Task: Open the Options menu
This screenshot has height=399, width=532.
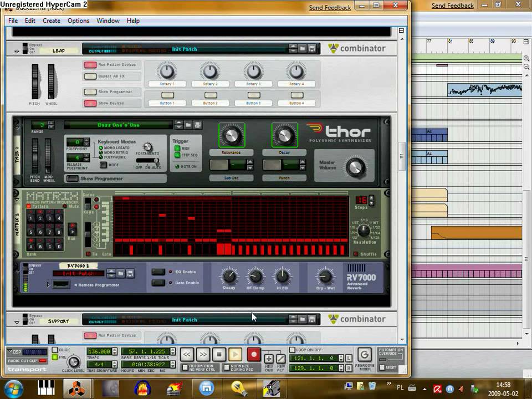Action: (x=78, y=21)
